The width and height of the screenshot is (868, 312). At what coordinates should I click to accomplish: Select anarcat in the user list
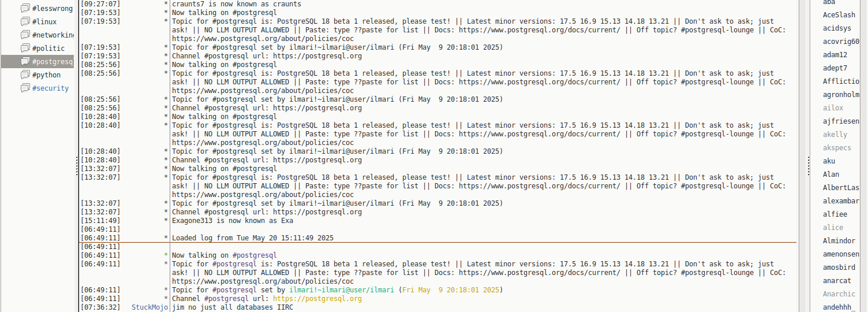[x=837, y=281]
